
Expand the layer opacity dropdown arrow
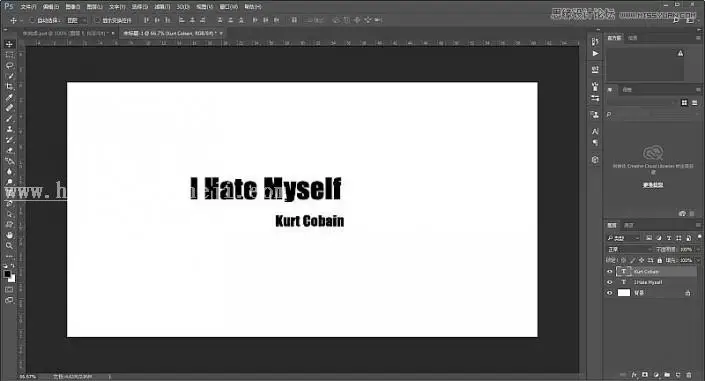(698, 249)
